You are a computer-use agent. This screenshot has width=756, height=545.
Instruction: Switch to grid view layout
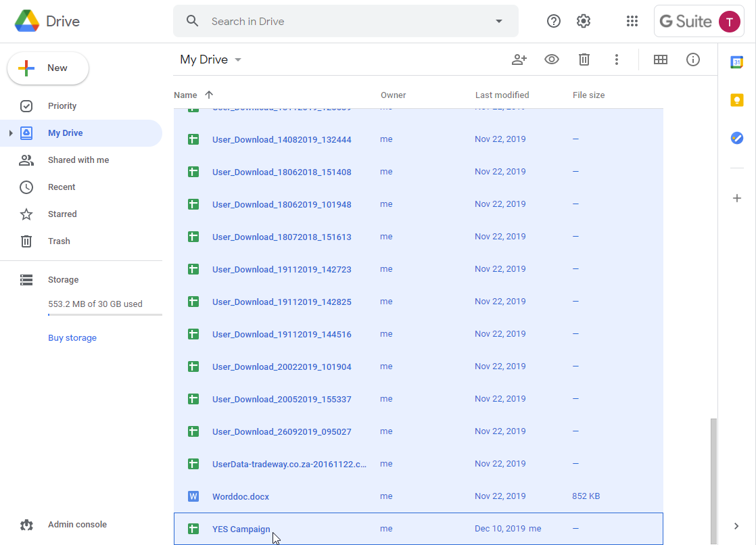(x=661, y=60)
